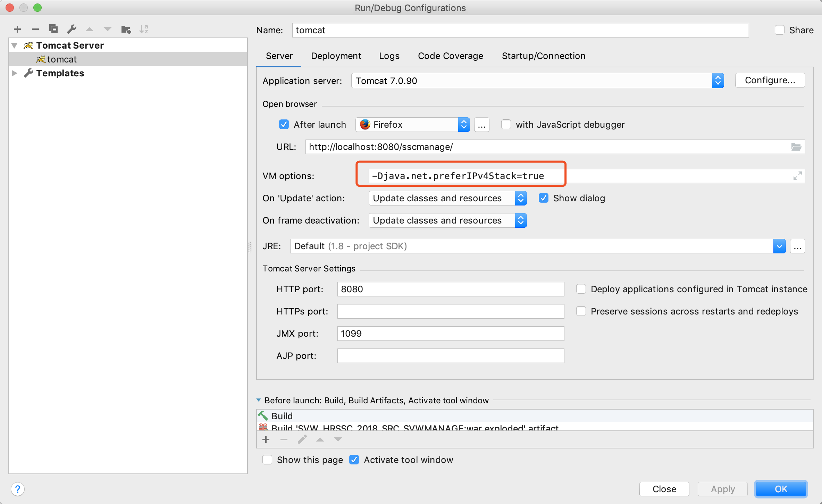Collapse Before launch section
This screenshot has height=504, width=822.
(259, 400)
